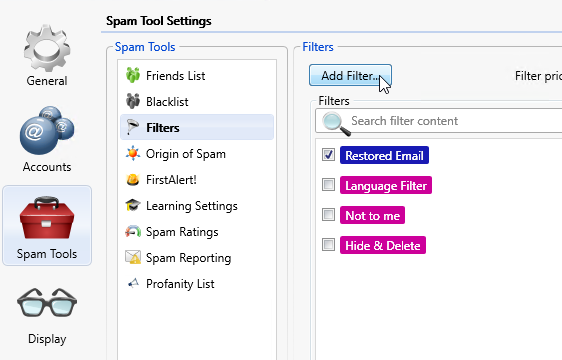Click the green Friends List people icon
Image resolution: width=562 pixels, height=360 pixels.
(x=133, y=75)
